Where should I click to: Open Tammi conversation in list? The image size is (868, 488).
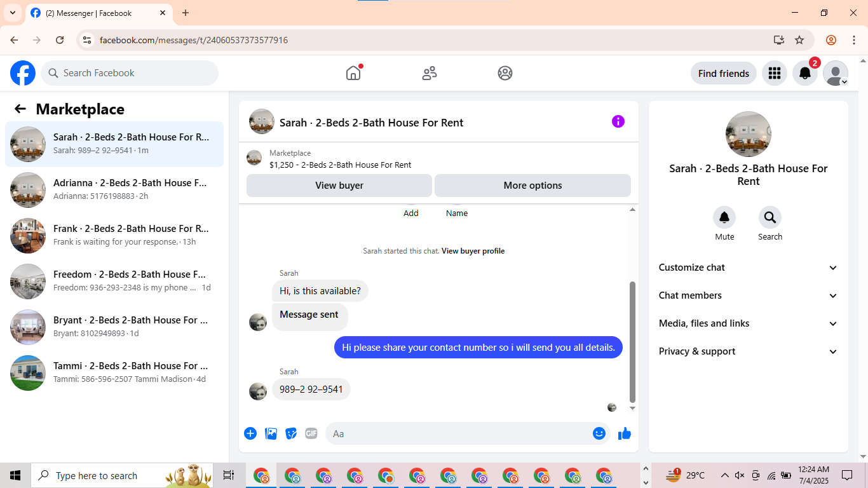pyautogui.click(x=114, y=373)
